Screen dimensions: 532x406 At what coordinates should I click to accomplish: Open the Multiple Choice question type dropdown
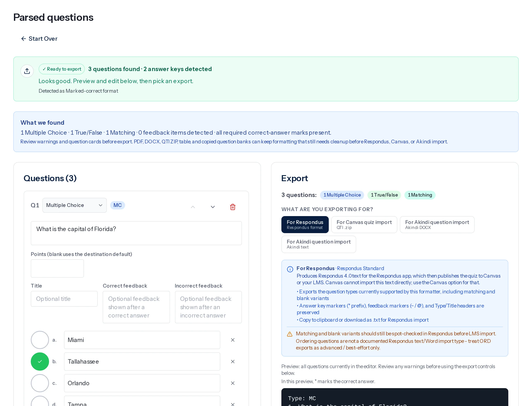[74, 205]
